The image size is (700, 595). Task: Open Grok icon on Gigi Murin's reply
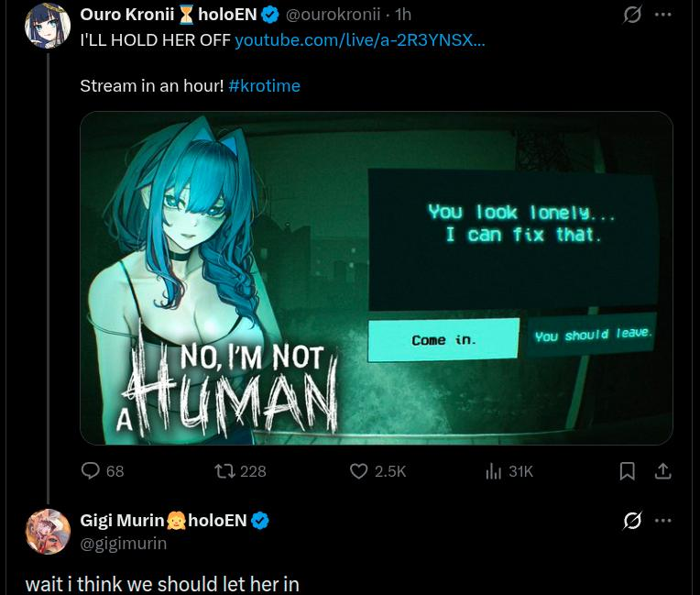[632, 521]
